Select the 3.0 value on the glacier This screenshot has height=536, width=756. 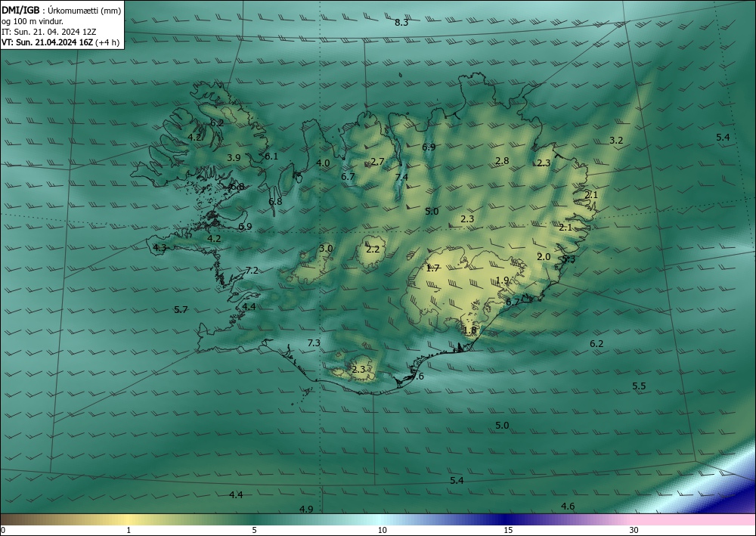tap(326, 248)
